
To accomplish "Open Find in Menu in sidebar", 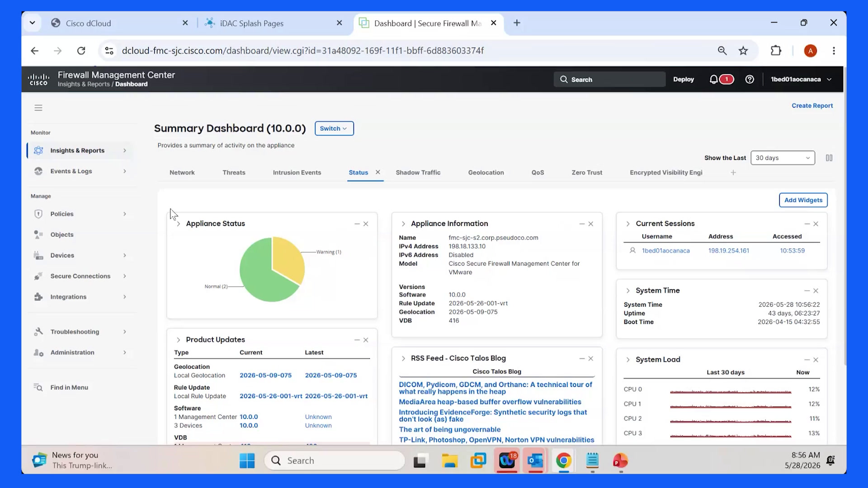I will [x=69, y=388].
